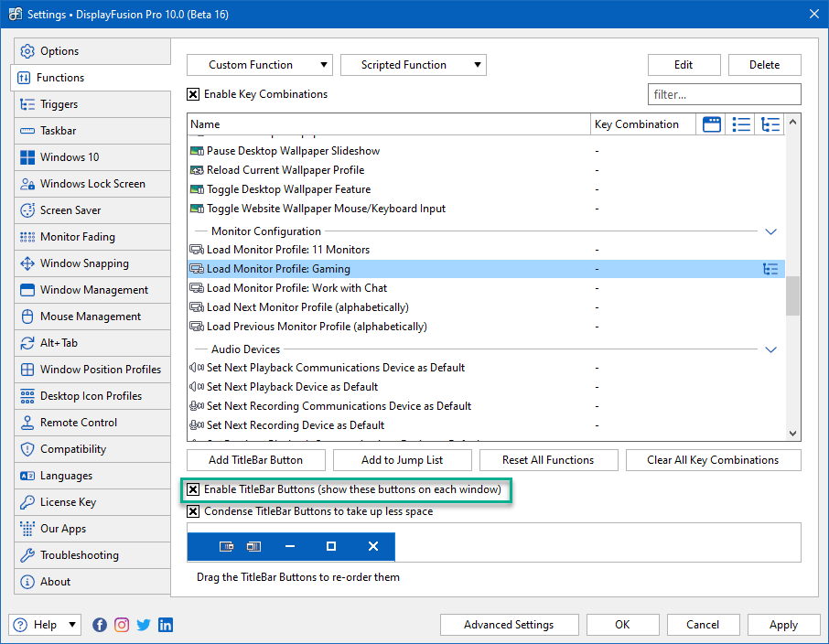
Task: Open the Our Apps tab
Action: coord(92,529)
